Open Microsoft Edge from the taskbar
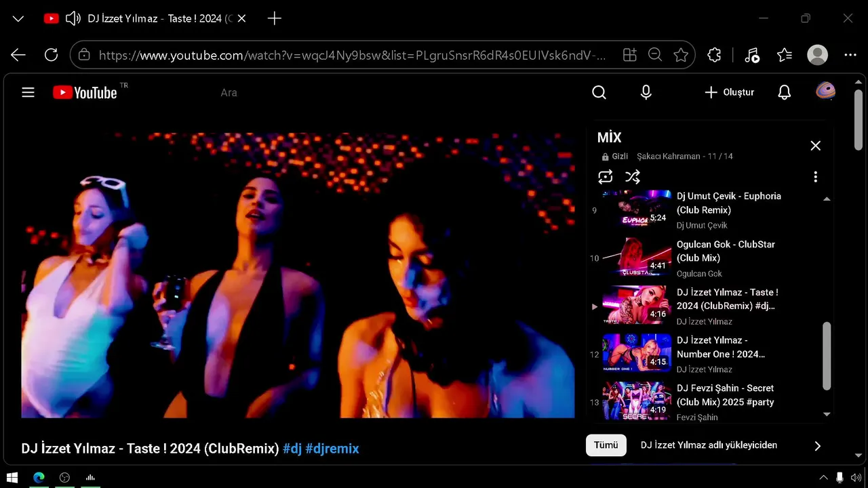This screenshot has width=868, height=488. [39, 477]
